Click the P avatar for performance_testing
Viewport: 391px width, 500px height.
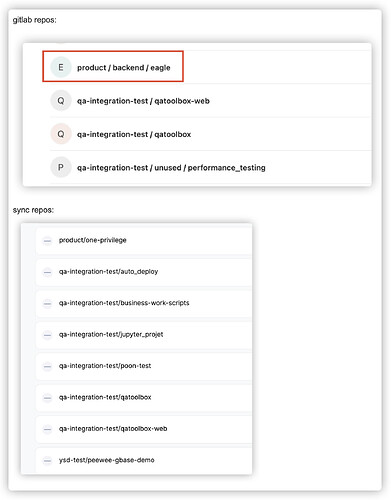pos(61,167)
